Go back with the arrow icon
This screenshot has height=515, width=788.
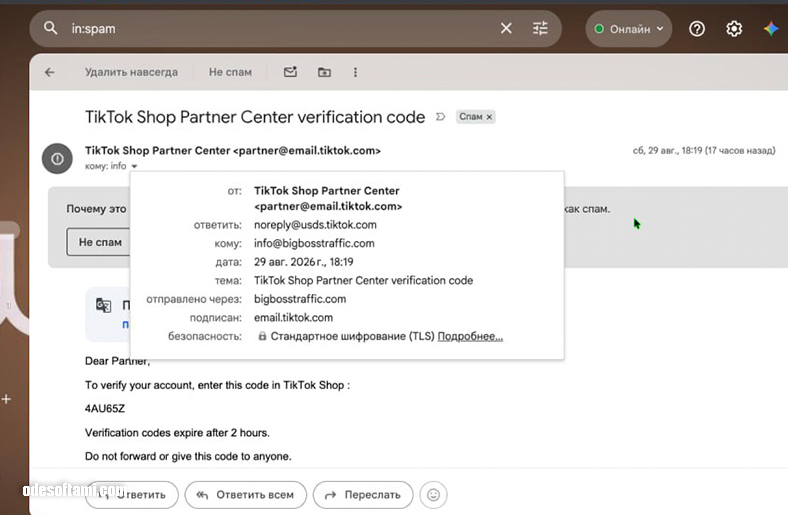(x=50, y=72)
